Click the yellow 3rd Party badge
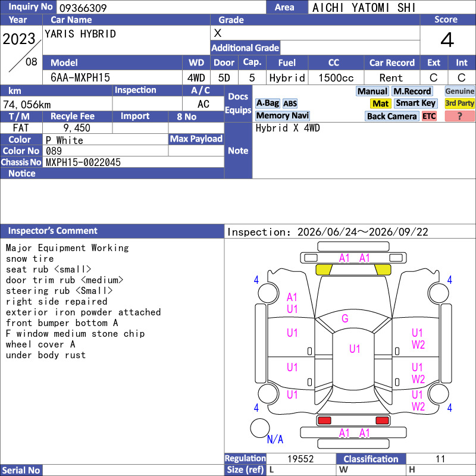This screenshot has height=476, width=476. 459,104
